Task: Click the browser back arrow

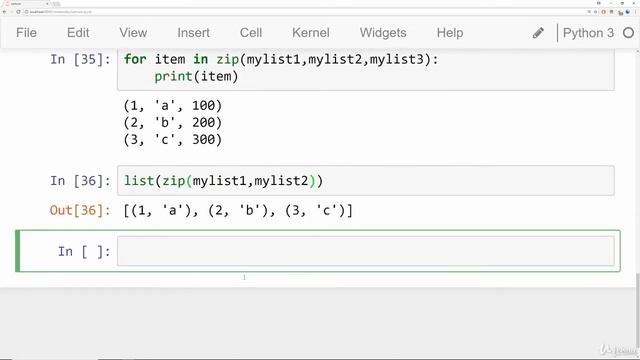Action: tap(4, 12)
